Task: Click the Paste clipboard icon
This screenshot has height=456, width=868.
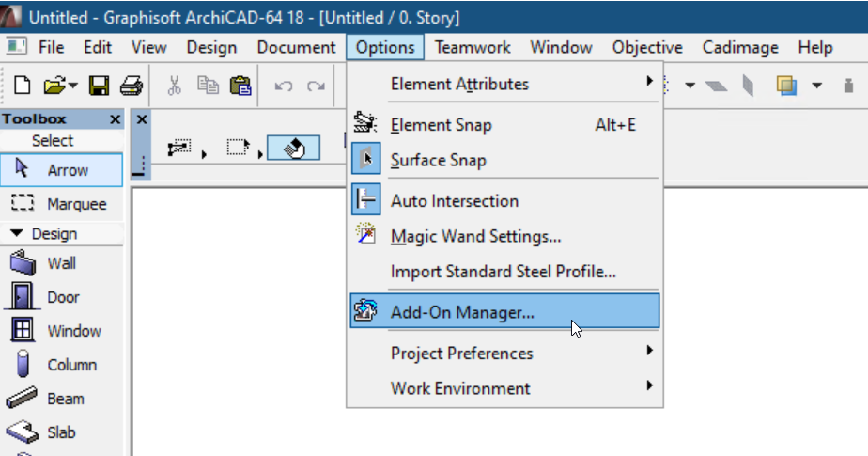Action: (x=240, y=86)
